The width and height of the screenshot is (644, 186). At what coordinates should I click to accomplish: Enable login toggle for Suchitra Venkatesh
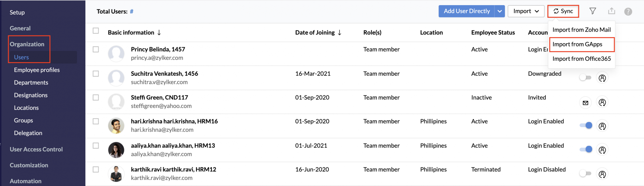point(585,77)
